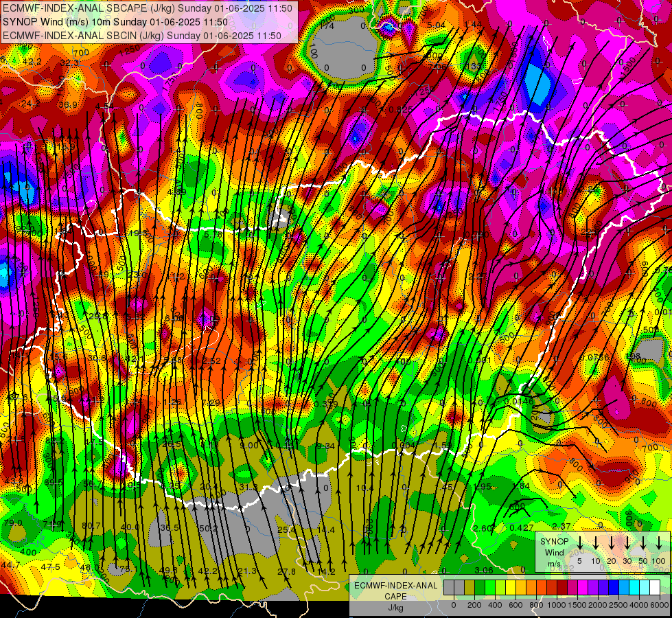Screen dimensions: 672x618
Task: Click the station value 69.5
Action: tap(53, 483)
